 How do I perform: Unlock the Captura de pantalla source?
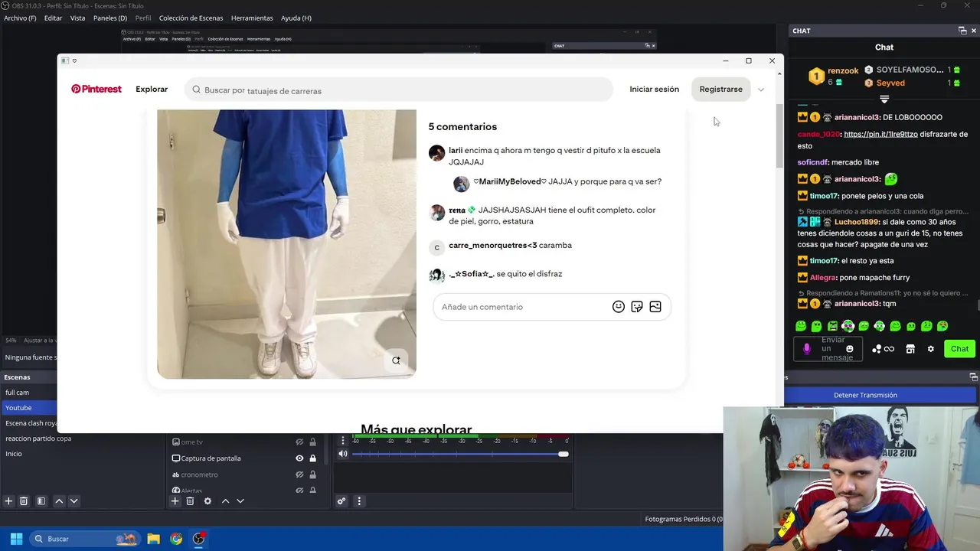click(312, 458)
